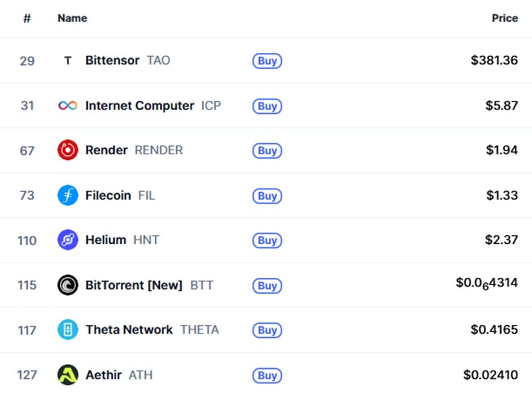The image size is (532, 394).
Task: Click the purple Helium coin icon
Action: pos(68,240)
